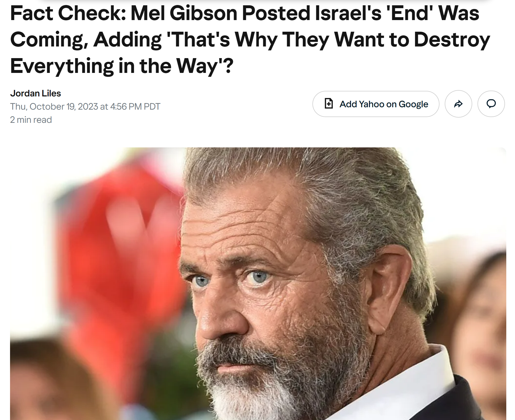Viewport: 515px width, 420px height.
Task: Click the 'PDT' timezone text
Action: [x=152, y=106]
